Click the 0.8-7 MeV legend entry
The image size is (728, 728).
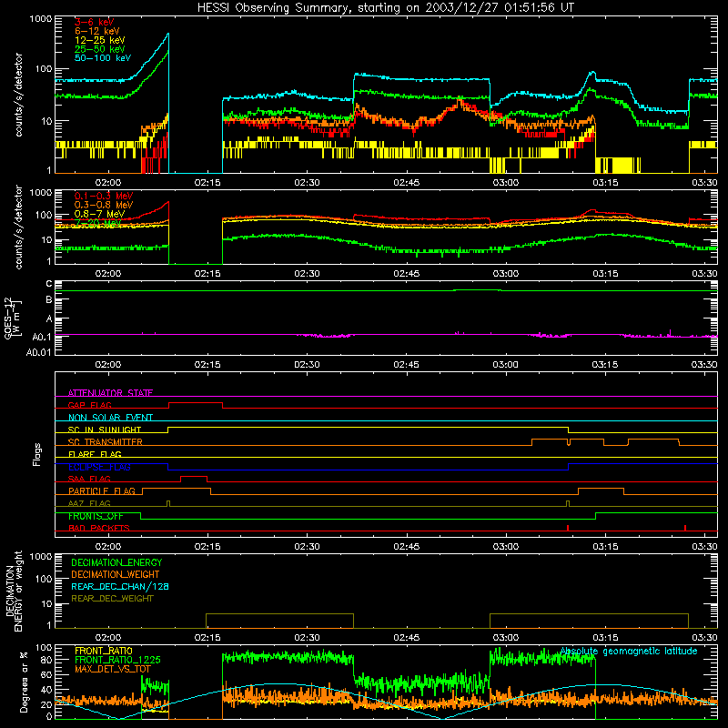pos(100,214)
